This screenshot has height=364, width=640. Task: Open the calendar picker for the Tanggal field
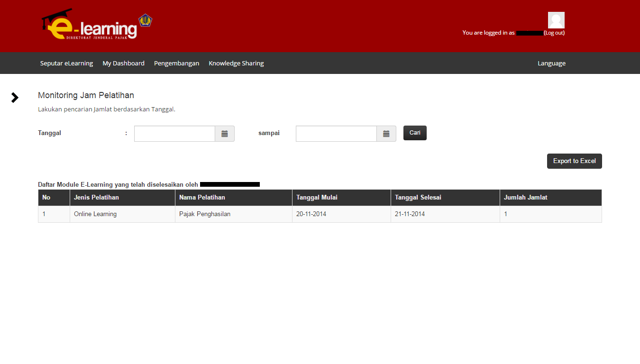(224, 133)
